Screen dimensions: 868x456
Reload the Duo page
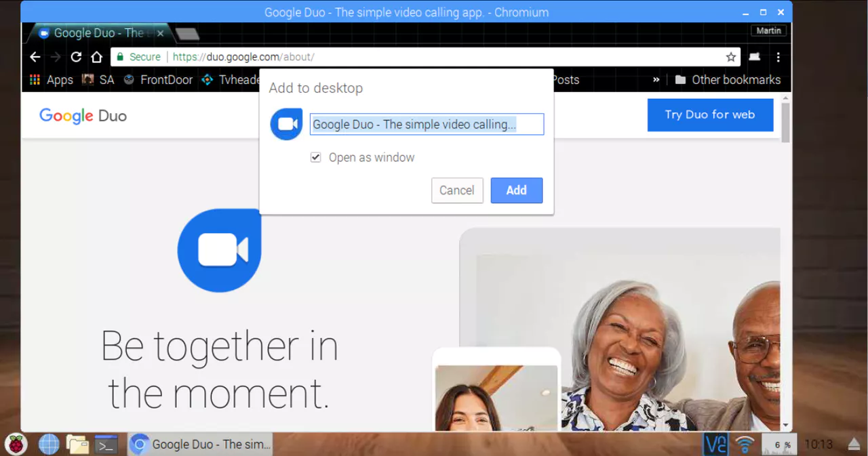pyautogui.click(x=76, y=57)
